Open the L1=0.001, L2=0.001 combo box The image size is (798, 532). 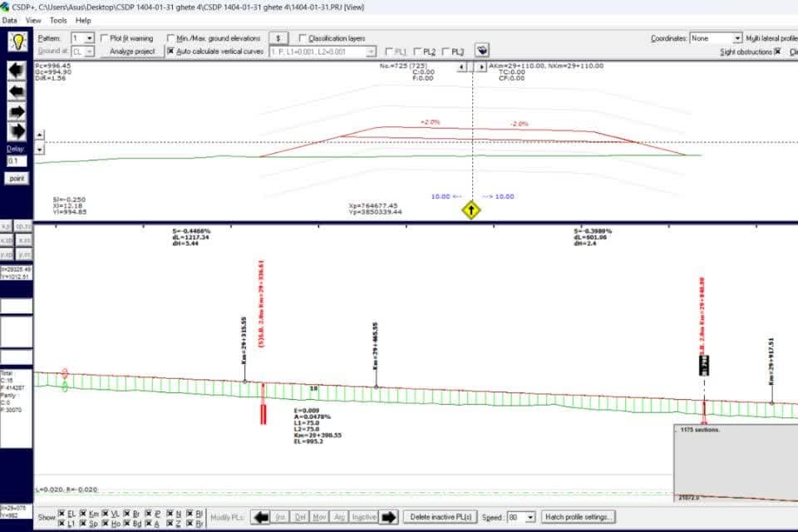(323, 52)
